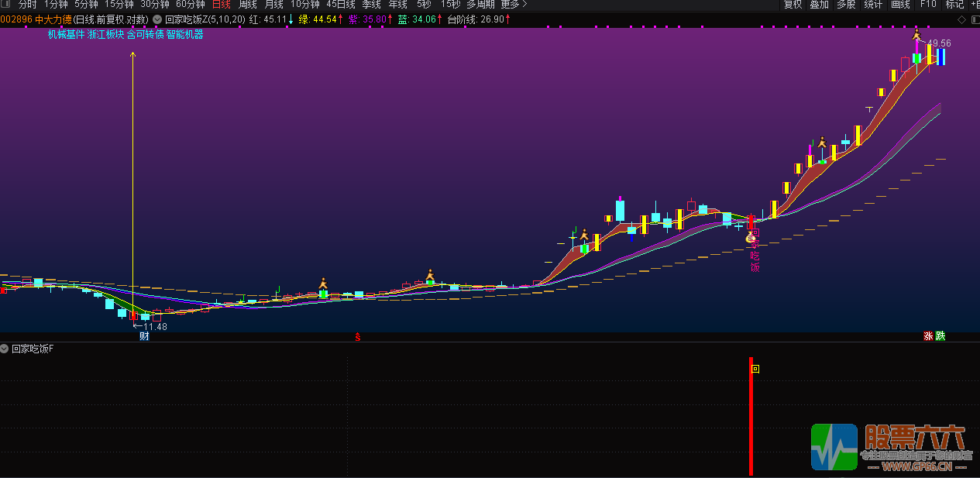The height and width of the screenshot is (478, 980).
Task: Collapse the 回家吃饭F sub-panel arrow
Action: (x=5, y=349)
